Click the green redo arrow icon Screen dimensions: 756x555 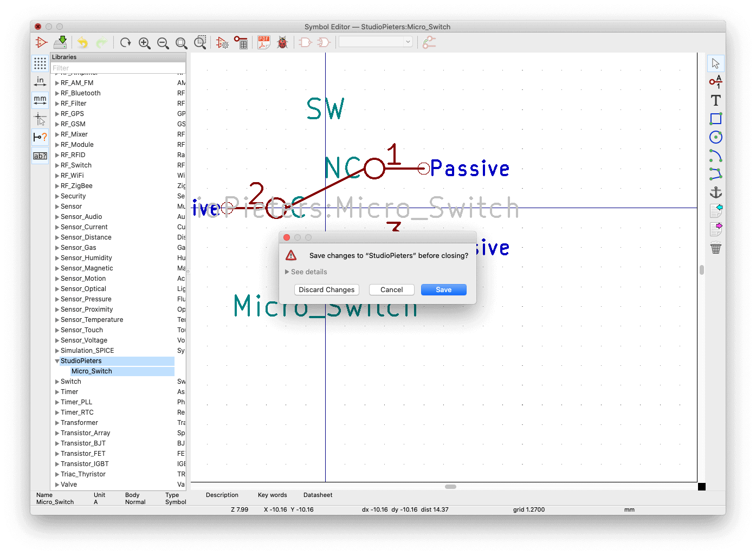pyautogui.click(x=101, y=42)
